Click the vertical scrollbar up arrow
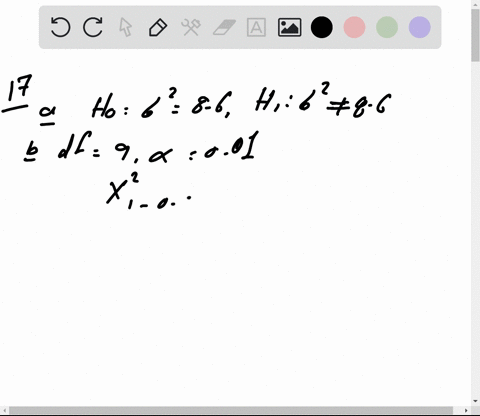The image size is (480, 416). click(475, 4)
